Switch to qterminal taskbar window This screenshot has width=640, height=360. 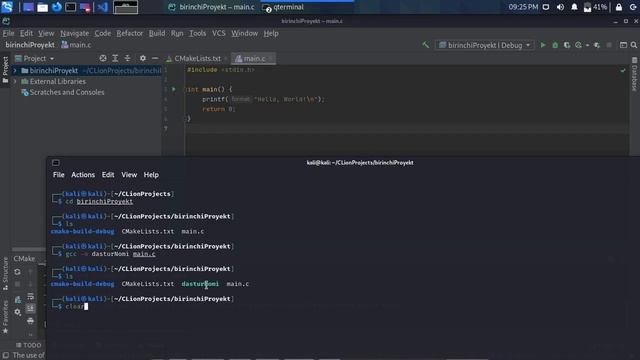pos(284,7)
